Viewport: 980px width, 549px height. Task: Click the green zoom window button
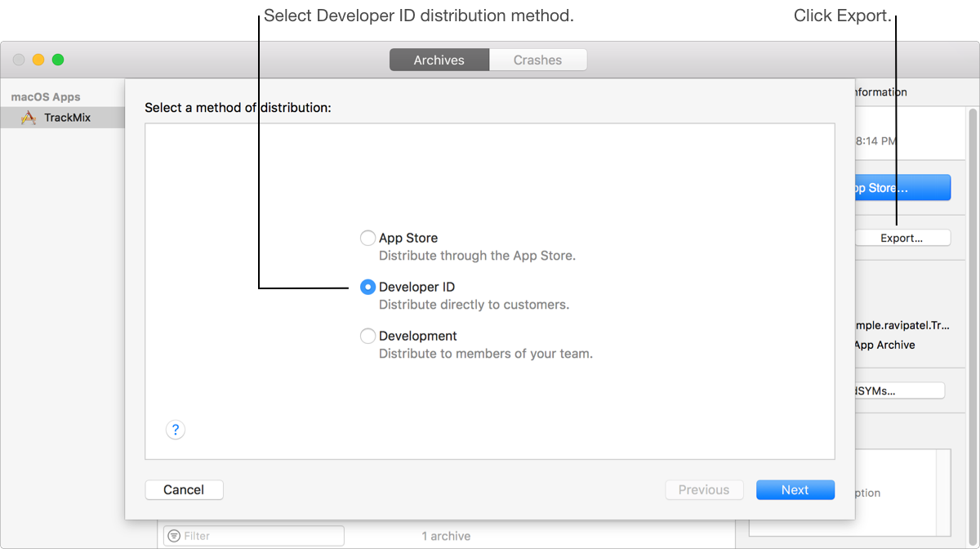tap(58, 60)
